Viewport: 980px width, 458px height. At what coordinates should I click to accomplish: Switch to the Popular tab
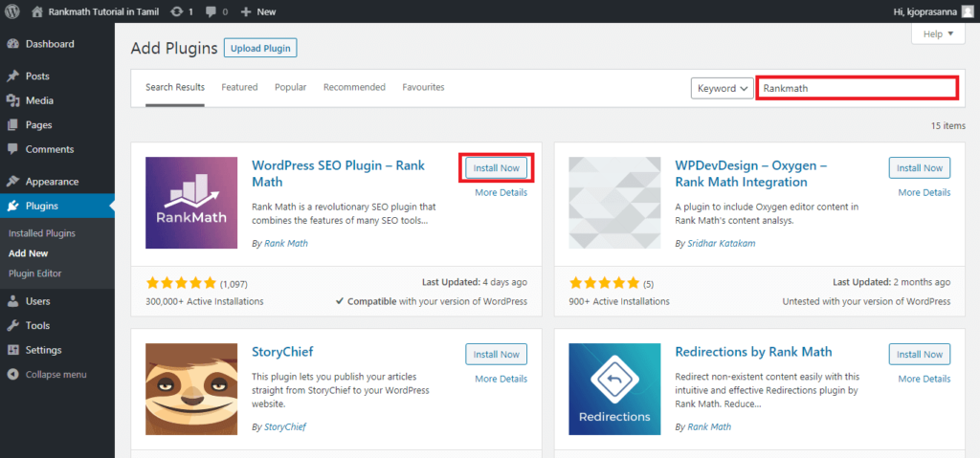(x=291, y=87)
